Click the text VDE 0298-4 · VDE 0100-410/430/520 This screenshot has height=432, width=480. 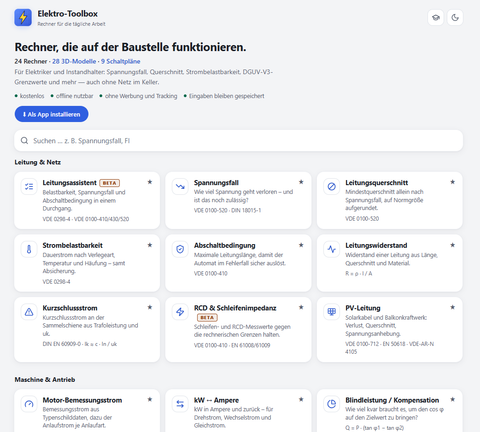pos(86,219)
